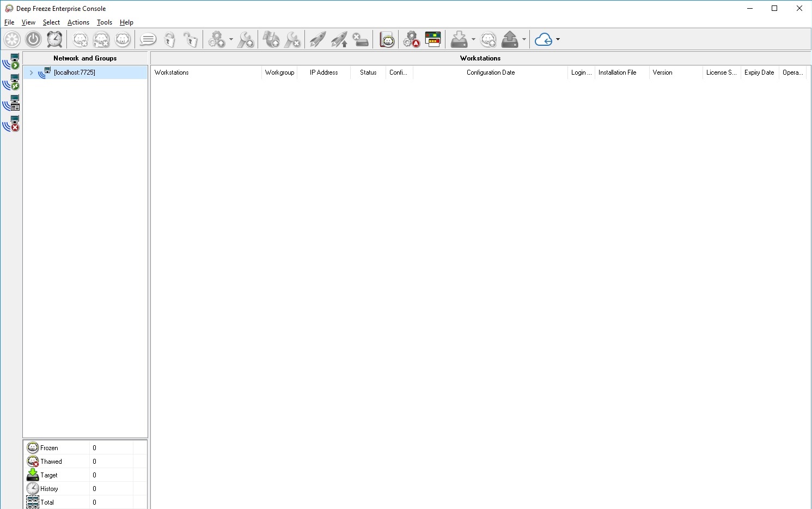The width and height of the screenshot is (812, 509).
Task: Click the License S... column header
Action: click(x=722, y=72)
